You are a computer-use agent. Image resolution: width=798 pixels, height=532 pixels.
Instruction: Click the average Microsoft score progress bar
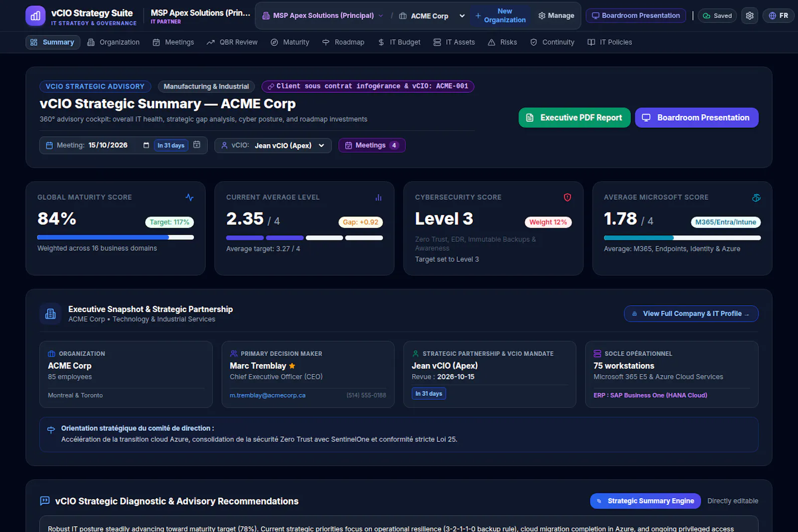coord(682,238)
